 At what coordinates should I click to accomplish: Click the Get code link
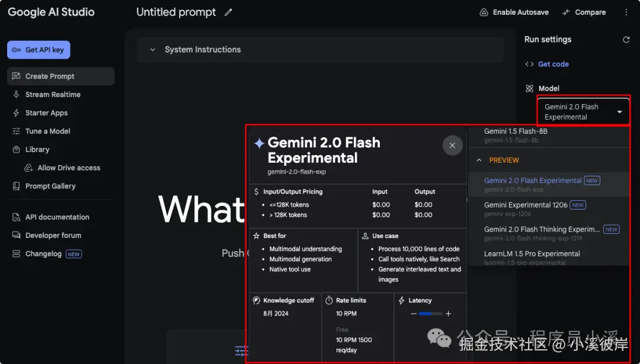(x=553, y=64)
